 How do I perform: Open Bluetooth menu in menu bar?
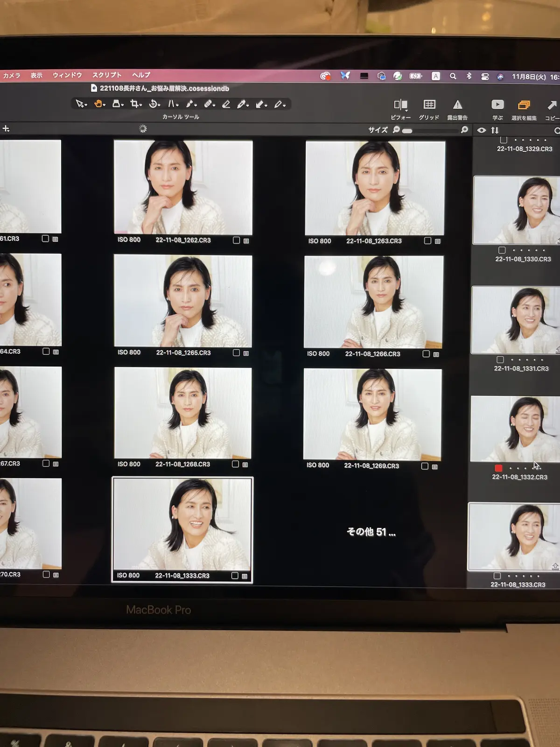469,76
